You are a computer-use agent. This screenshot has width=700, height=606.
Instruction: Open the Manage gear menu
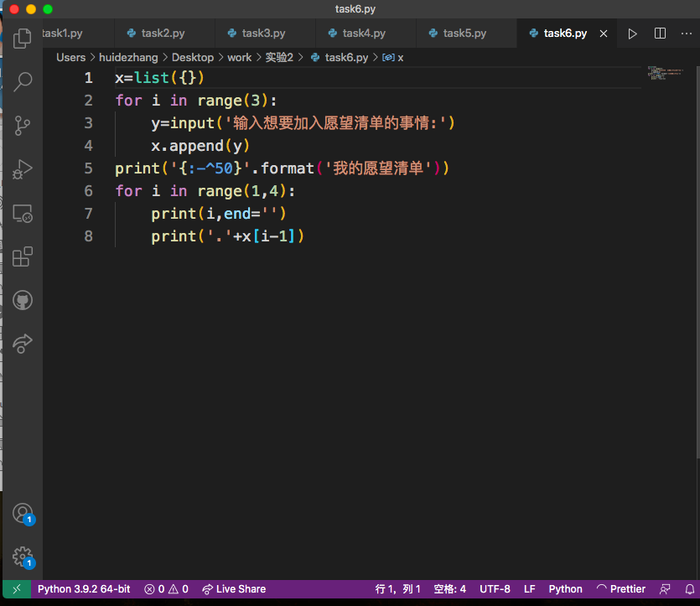coord(23,557)
